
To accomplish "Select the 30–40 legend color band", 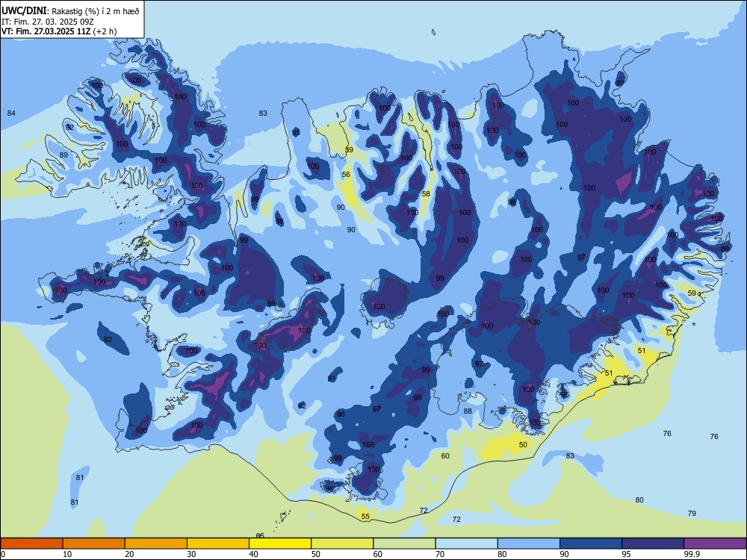I will [218, 544].
